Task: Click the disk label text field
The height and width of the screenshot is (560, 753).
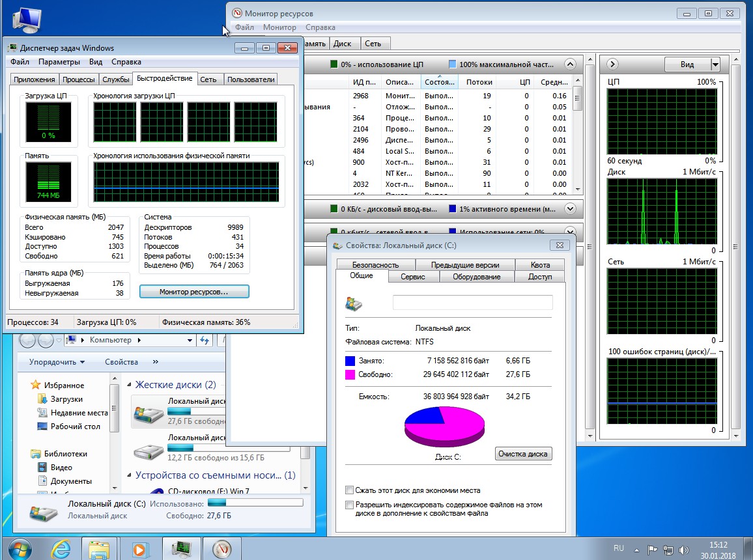Action: [472, 303]
